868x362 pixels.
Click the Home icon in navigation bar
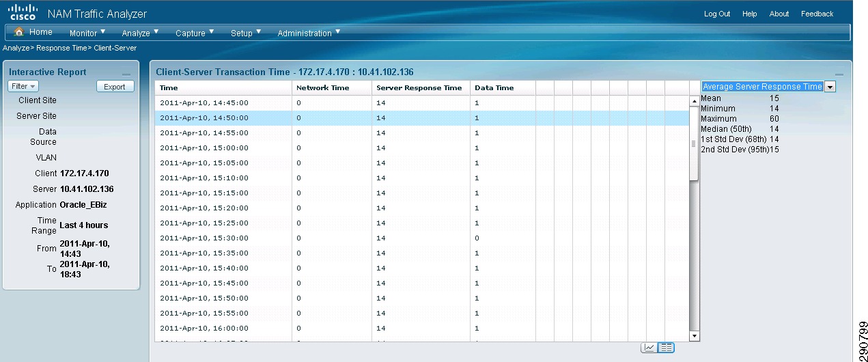19,32
